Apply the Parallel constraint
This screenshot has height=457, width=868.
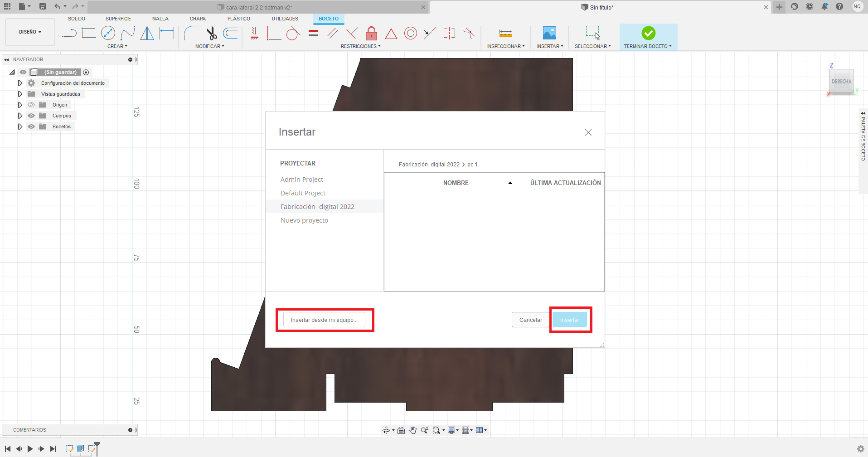[332, 33]
